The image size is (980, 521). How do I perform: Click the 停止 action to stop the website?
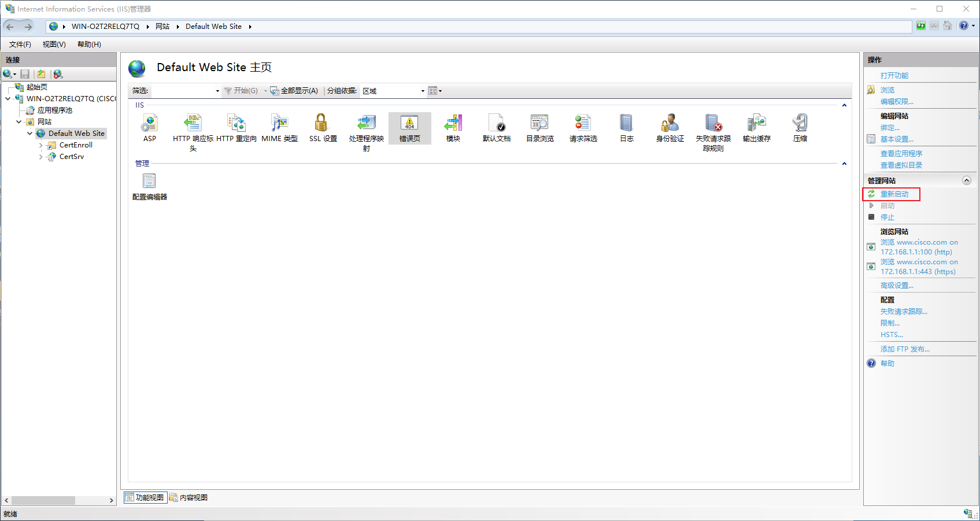point(887,217)
